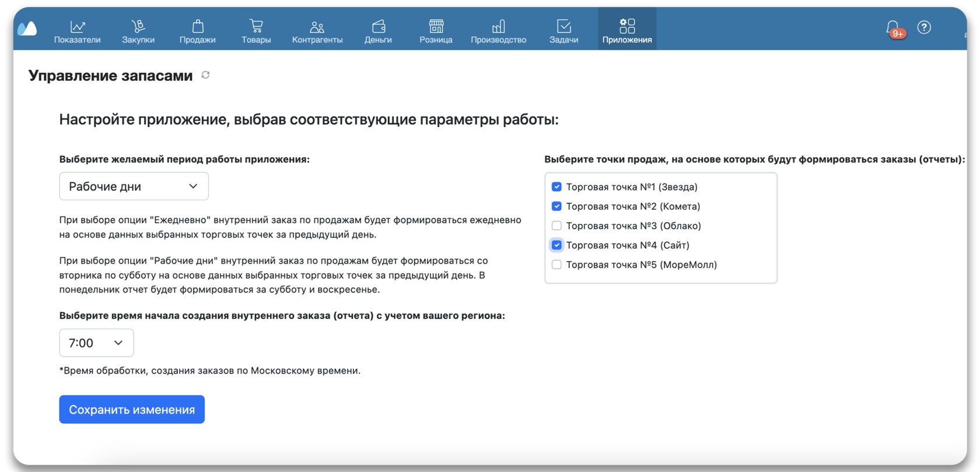Open the Розница store icon

(x=436, y=26)
